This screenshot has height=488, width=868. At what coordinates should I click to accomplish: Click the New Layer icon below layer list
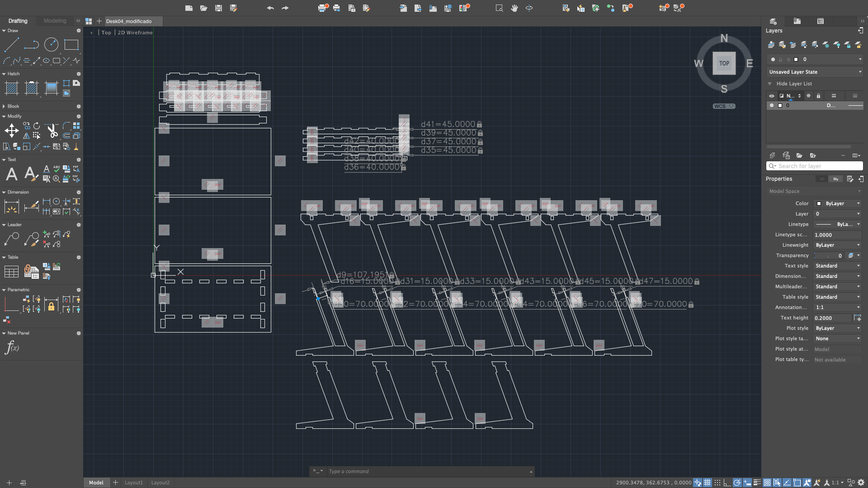(x=773, y=155)
